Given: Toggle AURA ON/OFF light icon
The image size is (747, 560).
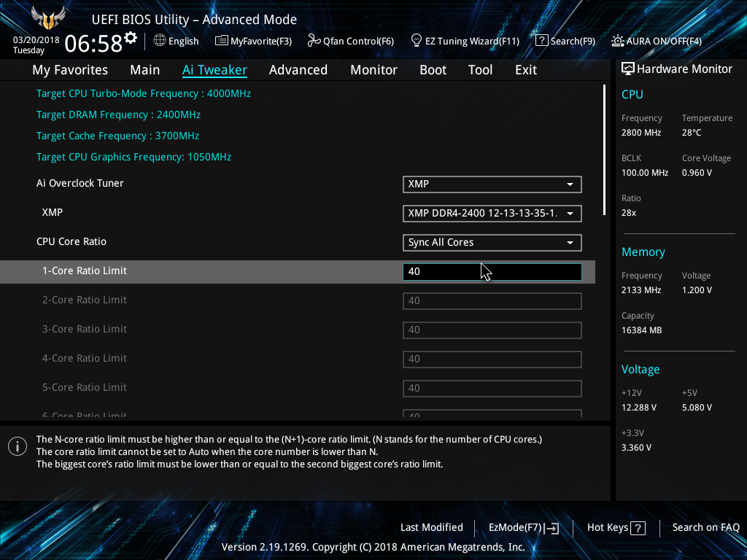Looking at the screenshot, I should pos(617,41).
